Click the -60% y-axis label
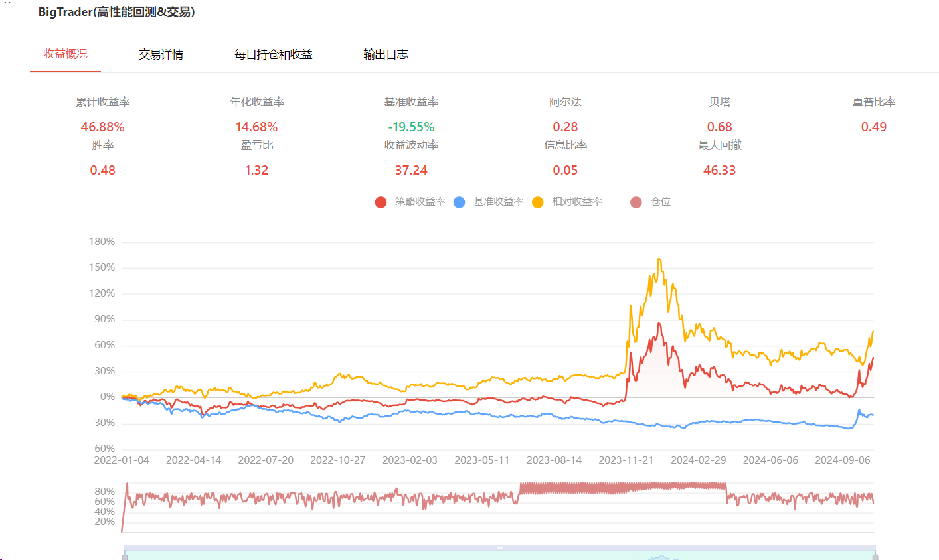Image resolution: width=939 pixels, height=560 pixels. [103, 449]
